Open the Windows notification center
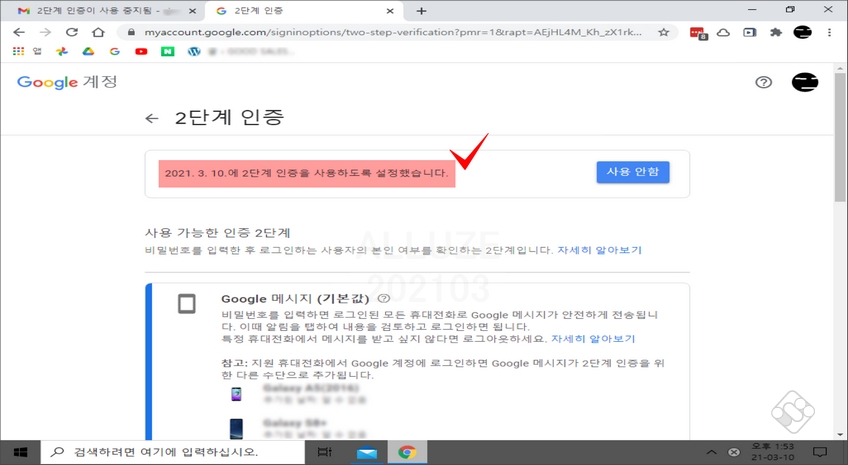 coord(820,452)
